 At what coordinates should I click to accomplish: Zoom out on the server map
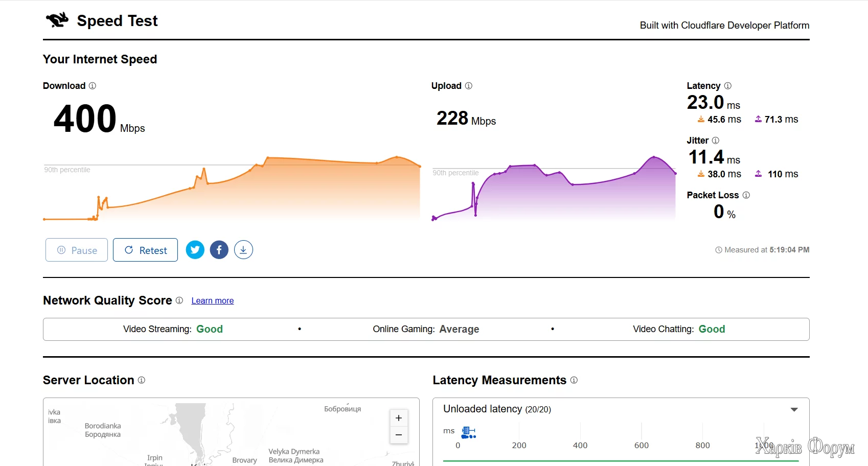399,435
